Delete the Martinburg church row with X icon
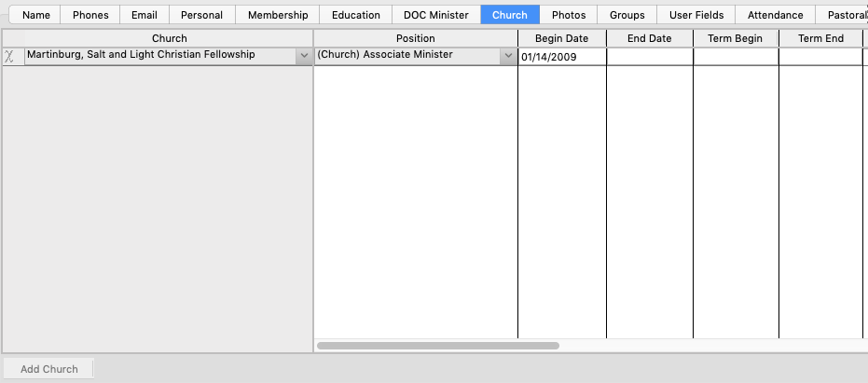868x383 pixels. (x=10, y=56)
